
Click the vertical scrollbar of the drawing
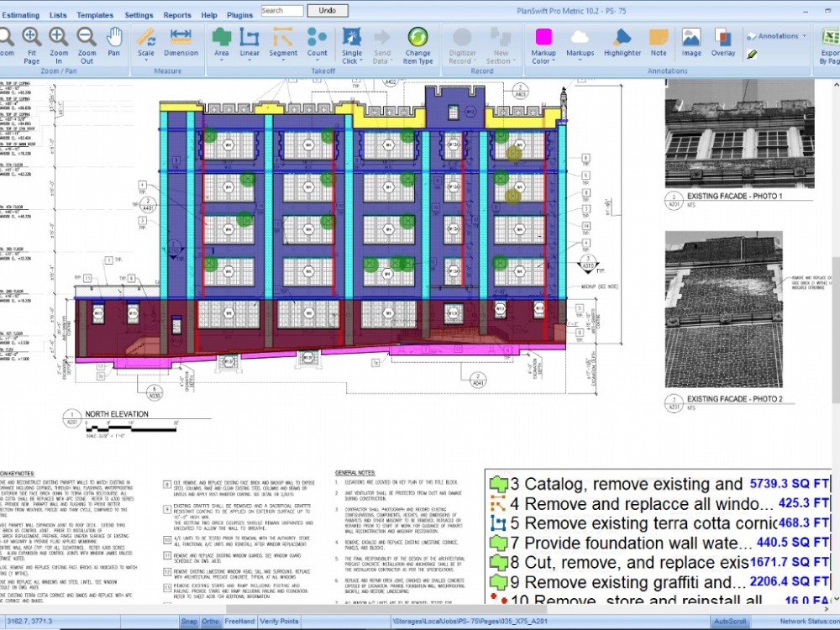click(836, 332)
